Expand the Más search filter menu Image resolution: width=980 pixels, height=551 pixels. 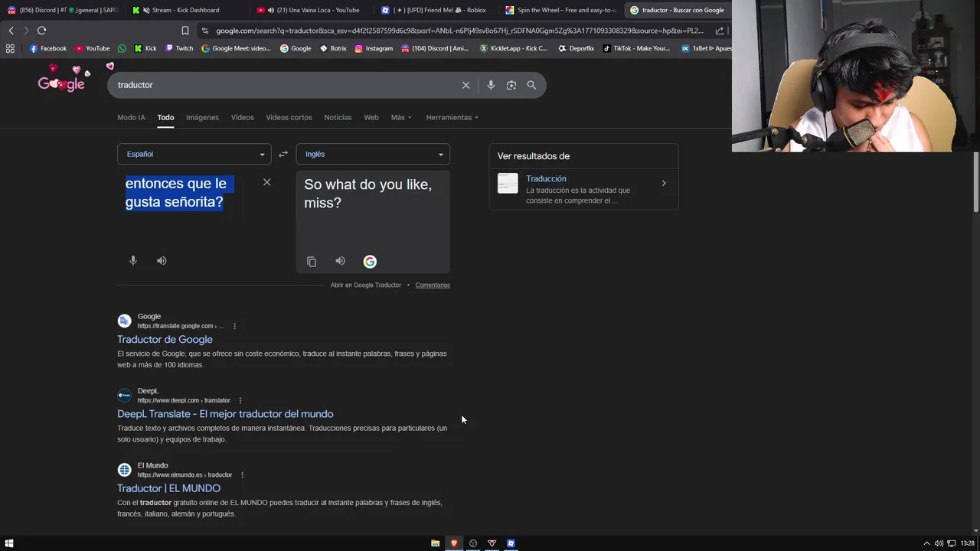[401, 117]
